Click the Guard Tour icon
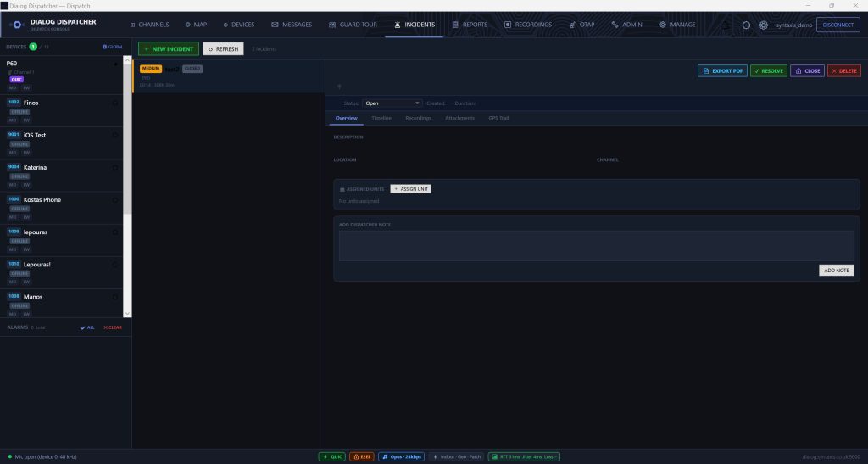Viewport: 868px width, 464px height. pyautogui.click(x=332, y=25)
